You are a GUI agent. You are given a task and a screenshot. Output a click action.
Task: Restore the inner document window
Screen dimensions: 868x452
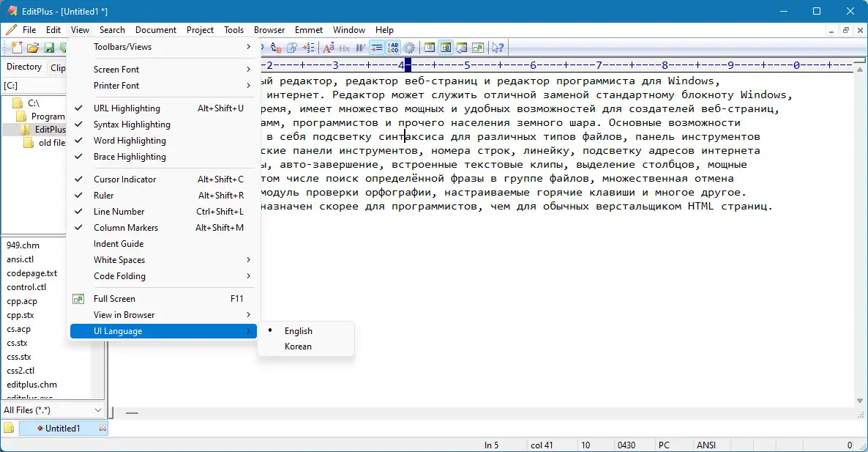coord(846,31)
